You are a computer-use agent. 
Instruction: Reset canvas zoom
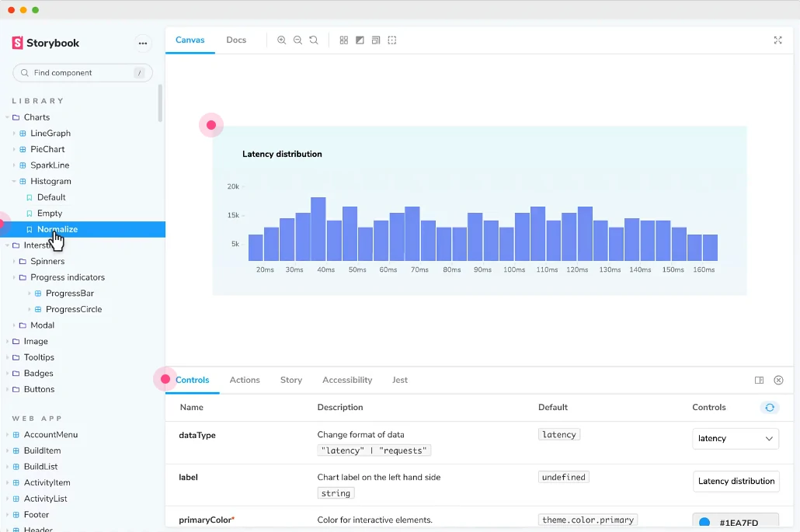point(314,40)
